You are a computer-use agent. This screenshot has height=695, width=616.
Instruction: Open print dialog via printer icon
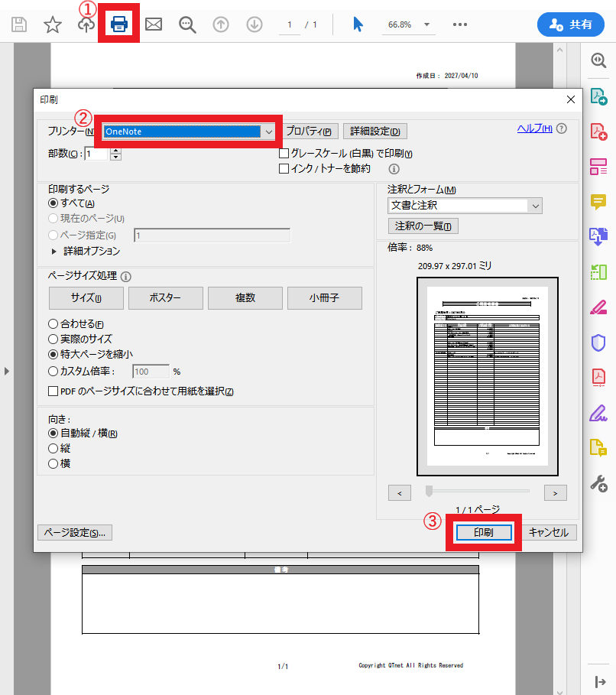click(118, 24)
